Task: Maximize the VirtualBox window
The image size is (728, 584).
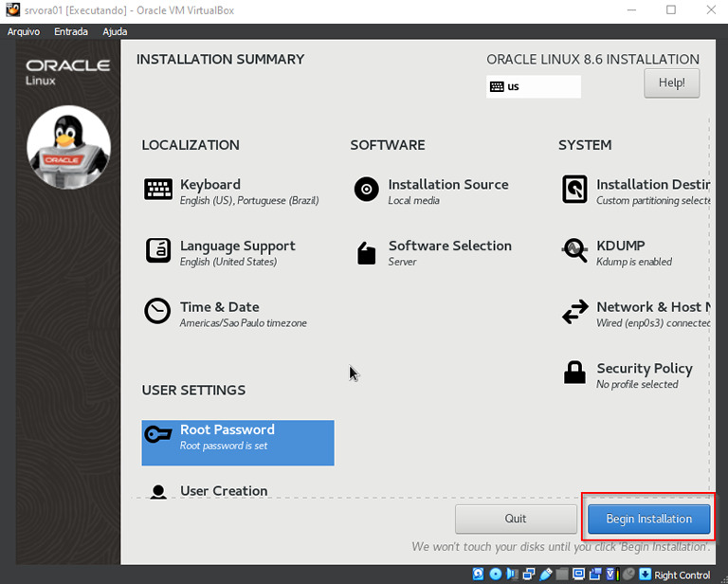Action: [x=671, y=9]
